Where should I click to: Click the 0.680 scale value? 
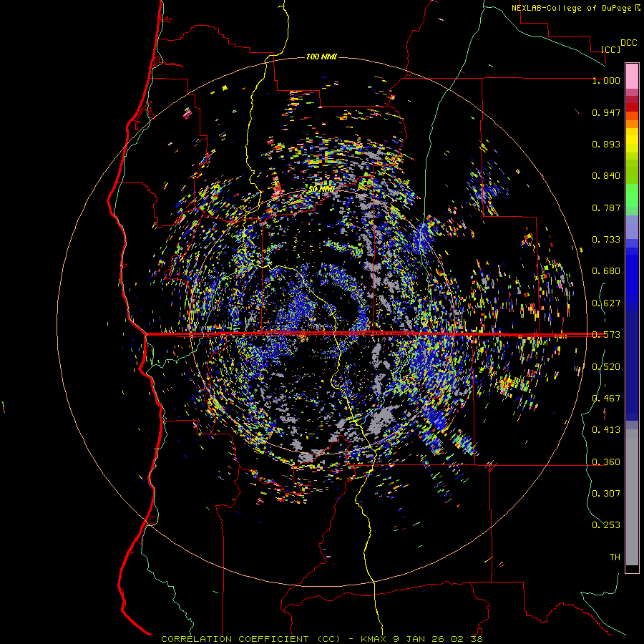(606, 271)
